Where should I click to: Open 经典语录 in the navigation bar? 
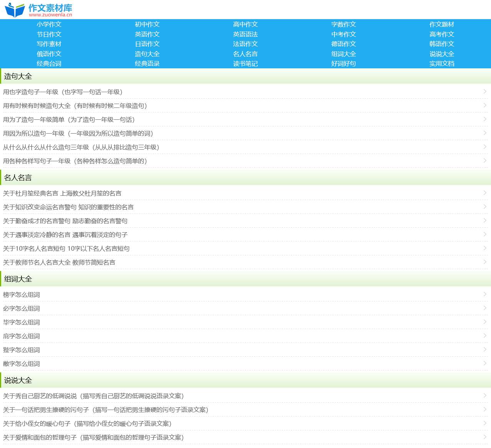(147, 64)
